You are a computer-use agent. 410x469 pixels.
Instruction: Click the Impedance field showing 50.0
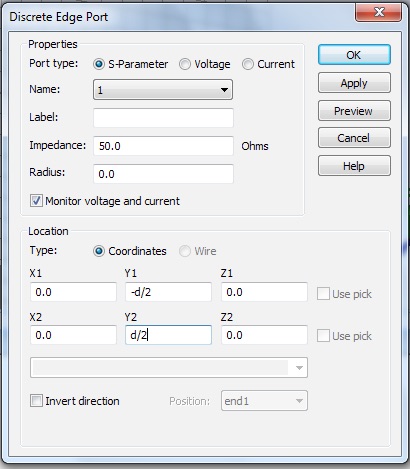click(163, 146)
